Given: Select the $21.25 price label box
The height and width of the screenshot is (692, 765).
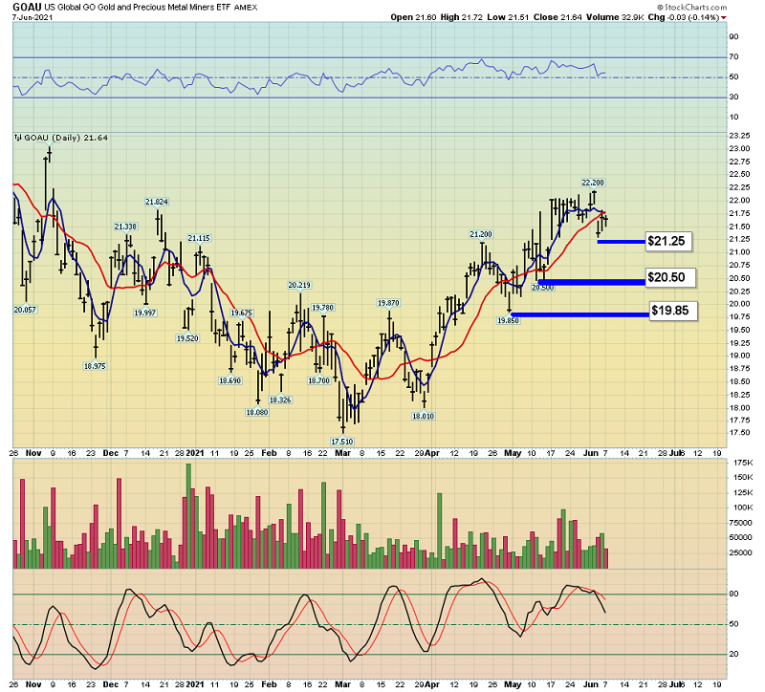Looking at the screenshot, I should point(666,241).
